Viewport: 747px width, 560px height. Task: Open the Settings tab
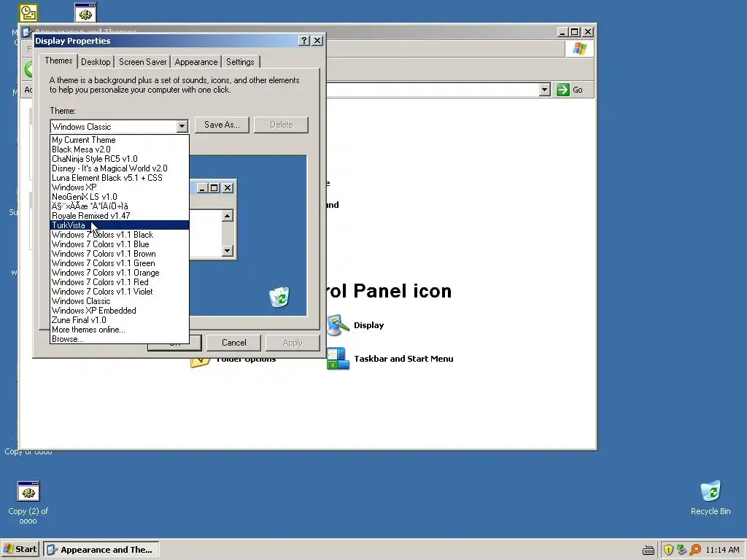pyautogui.click(x=240, y=62)
